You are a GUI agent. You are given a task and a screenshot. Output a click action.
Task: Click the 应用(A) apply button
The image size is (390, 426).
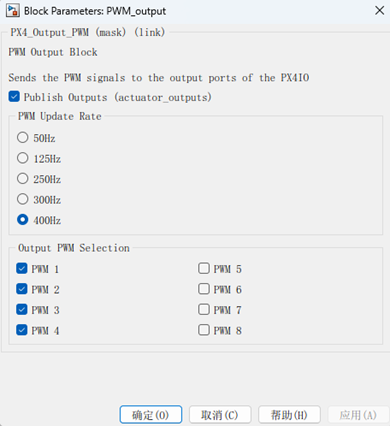pos(359,415)
